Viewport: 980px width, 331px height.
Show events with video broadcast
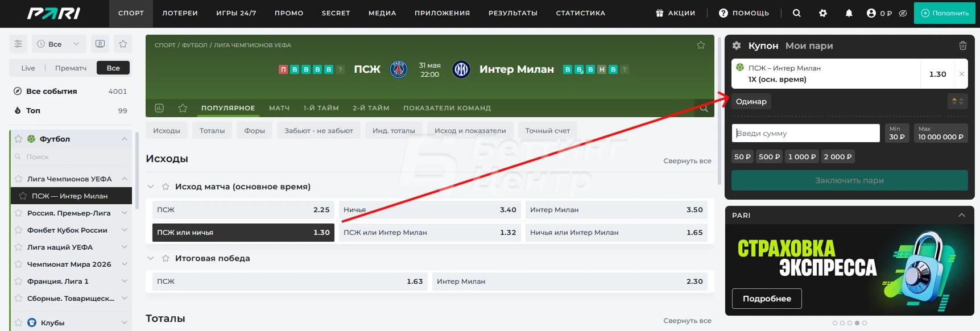(100, 44)
